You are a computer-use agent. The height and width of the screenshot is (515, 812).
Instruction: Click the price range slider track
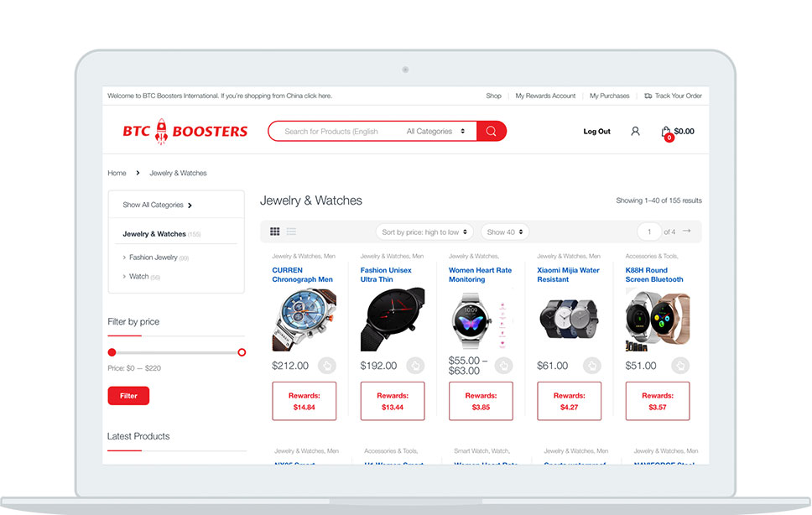177,352
